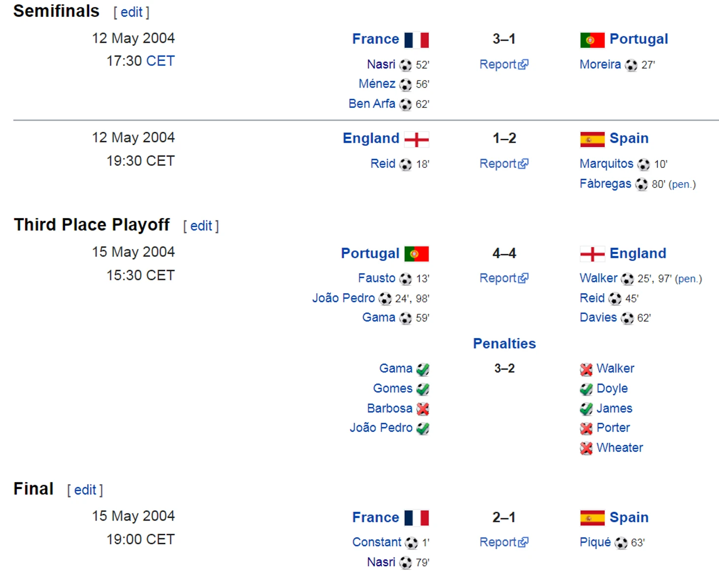Image resolution: width=719 pixels, height=588 pixels.
Task: Click soccer ball icon beside Nasri 52'
Action: (405, 65)
